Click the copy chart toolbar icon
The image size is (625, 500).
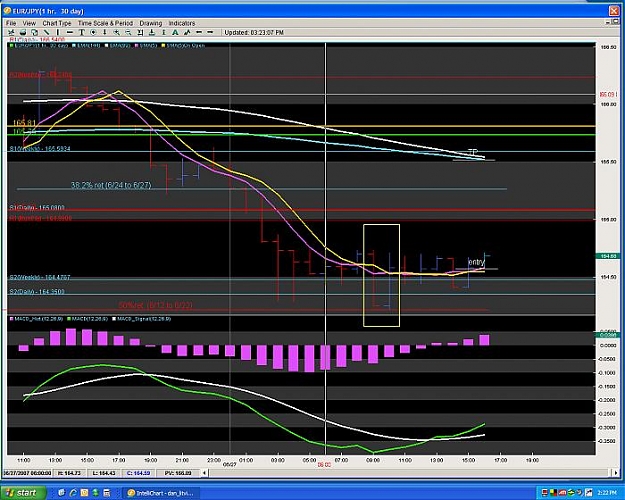click(x=35, y=32)
